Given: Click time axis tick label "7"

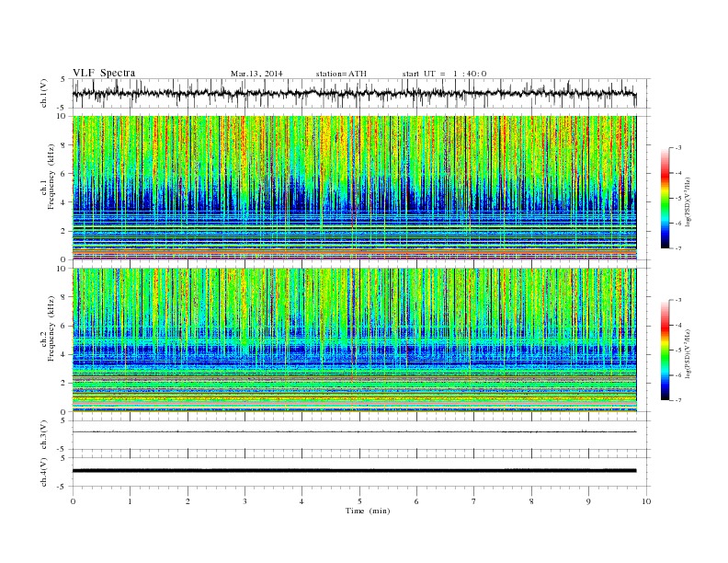Looking at the screenshot, I should click(x=474, y=501).
